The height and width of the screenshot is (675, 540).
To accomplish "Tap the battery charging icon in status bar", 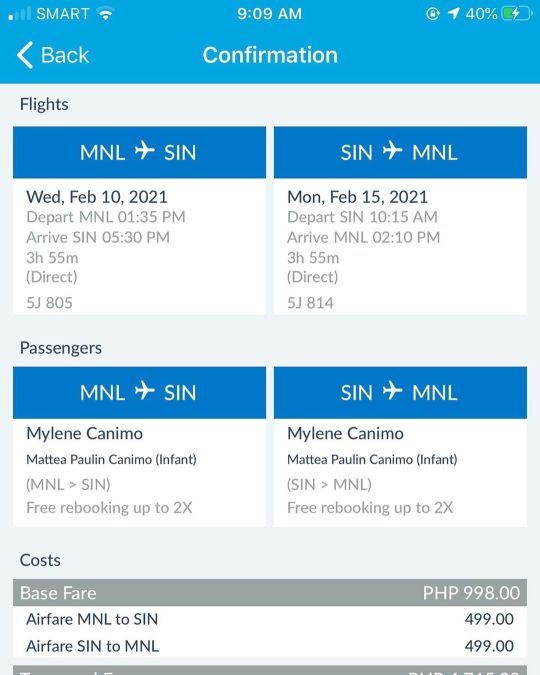I will 517,14.
